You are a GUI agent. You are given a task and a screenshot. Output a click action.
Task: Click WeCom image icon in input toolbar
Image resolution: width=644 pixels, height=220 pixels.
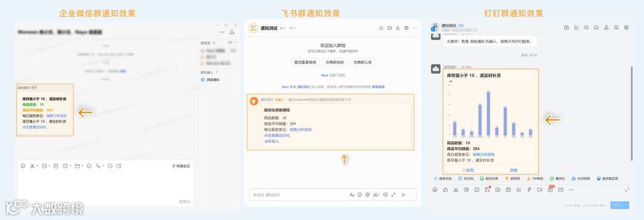coord(44,166)
